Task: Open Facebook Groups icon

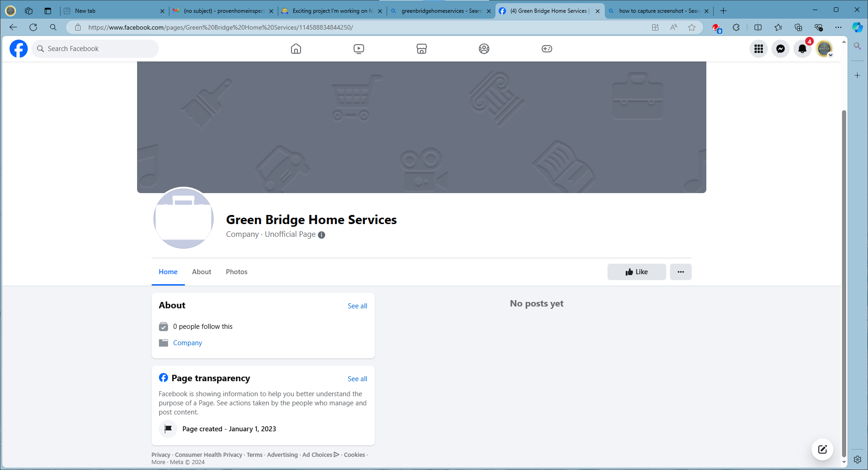Action: [484, 49]
